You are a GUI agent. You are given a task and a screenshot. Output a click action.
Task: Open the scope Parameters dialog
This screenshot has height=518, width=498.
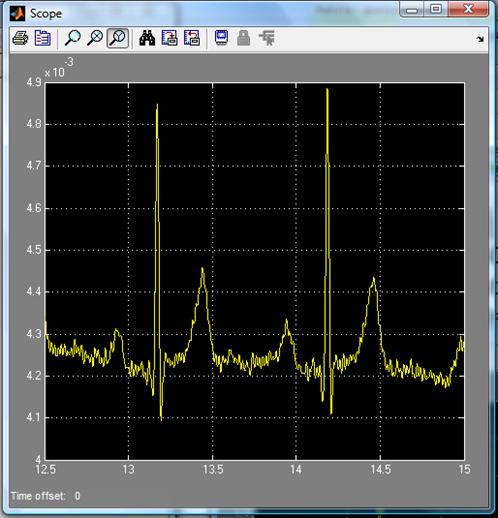click(x=43, y=38)
